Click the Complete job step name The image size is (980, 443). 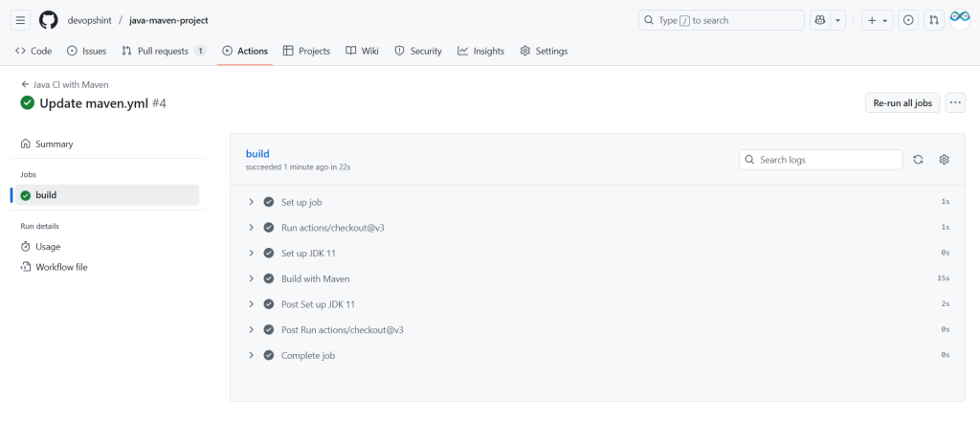[x=308, y=355]
